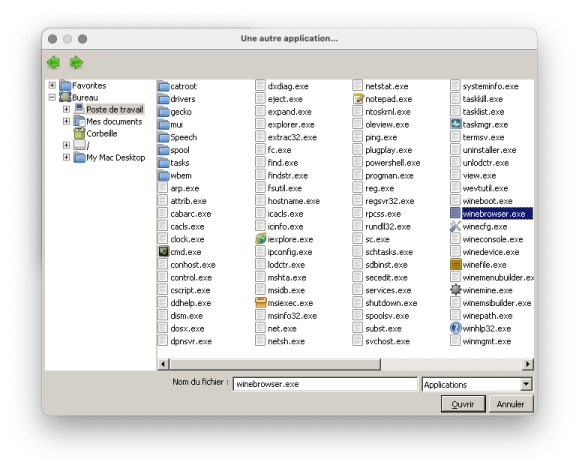579x471 pixels.
Task: Expand the Favorites tree node
Action: (52, 85)
